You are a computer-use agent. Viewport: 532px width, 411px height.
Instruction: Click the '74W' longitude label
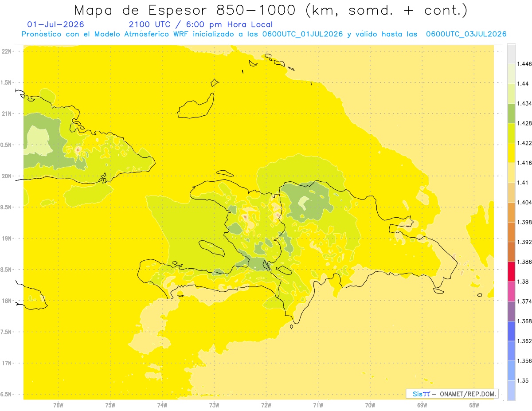(x=162, y=405)
